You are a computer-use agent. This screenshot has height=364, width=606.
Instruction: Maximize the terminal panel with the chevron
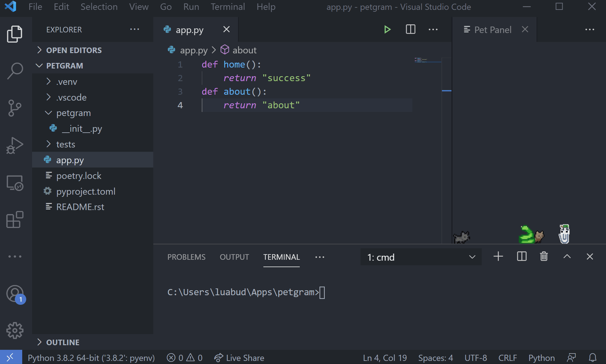(x=567, y=256)
